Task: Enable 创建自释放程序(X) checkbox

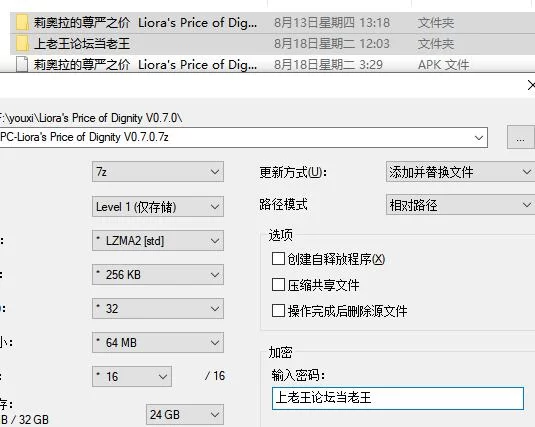Action: click(x=278, y=259)
